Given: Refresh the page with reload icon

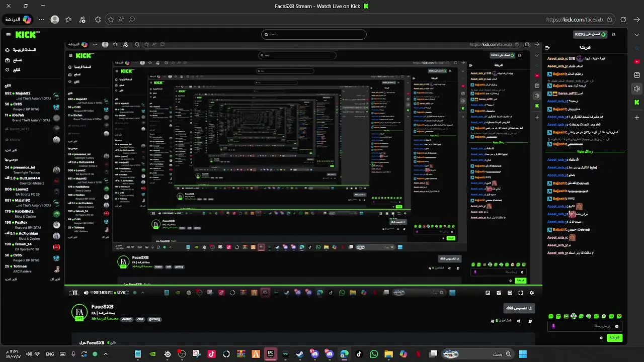Looking at the screenshot, I should [x=623, y=20].
